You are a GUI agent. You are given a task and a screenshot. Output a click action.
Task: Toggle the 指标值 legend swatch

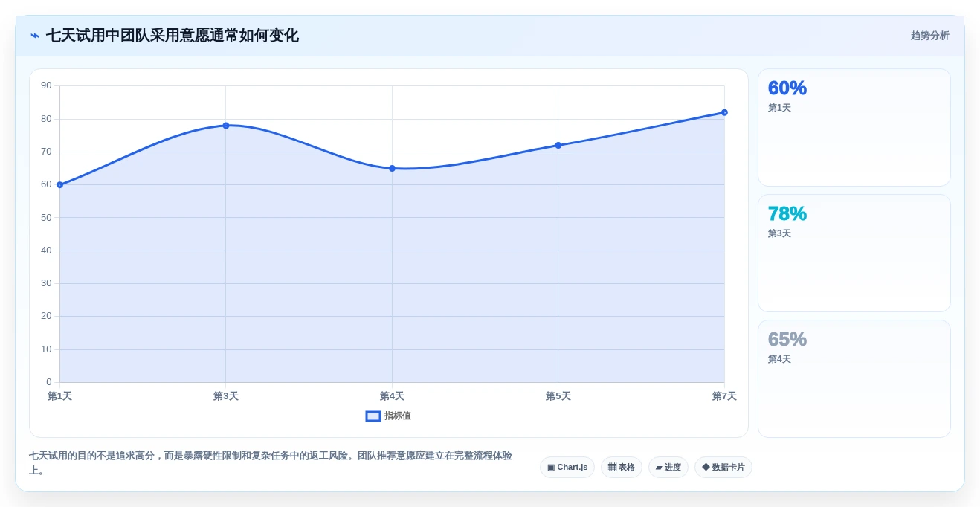pos(373,416)
